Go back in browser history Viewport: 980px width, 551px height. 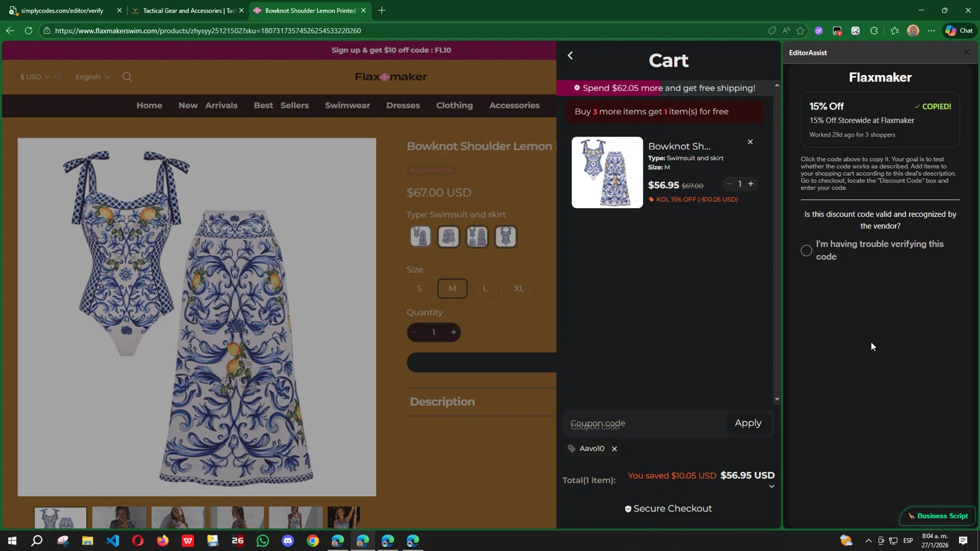pos(10,31)
